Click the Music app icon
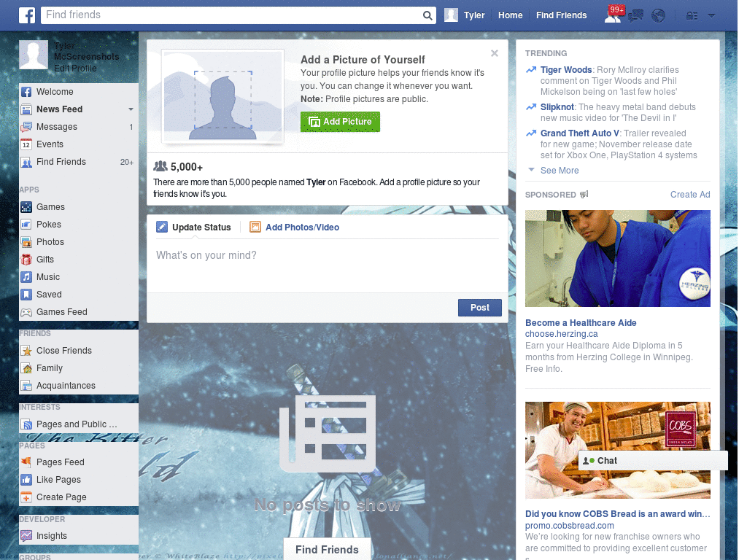This screenshot has width=747, height=560. pyautogui.click(x=26, y=277)
